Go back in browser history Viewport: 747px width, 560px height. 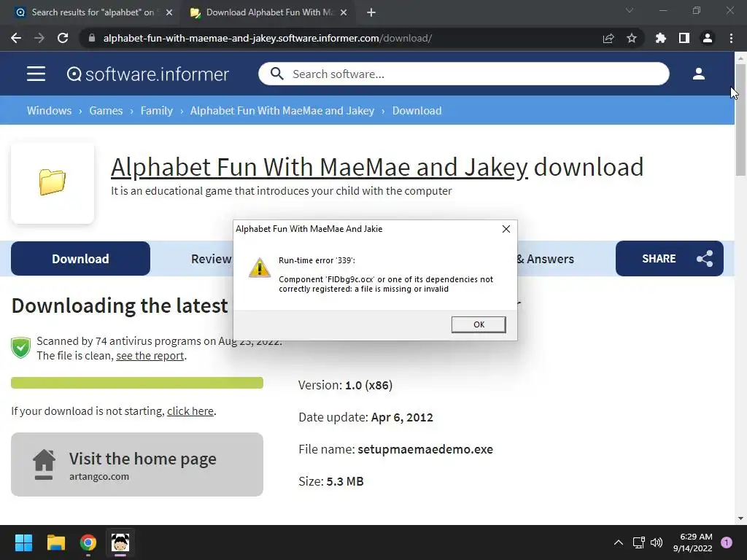(x=16, y=38)
